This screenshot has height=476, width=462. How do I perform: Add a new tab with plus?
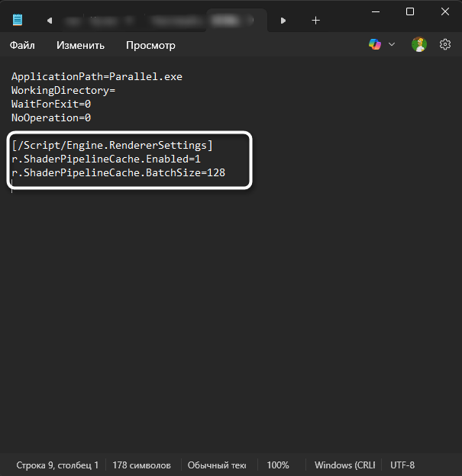(316, 21)
